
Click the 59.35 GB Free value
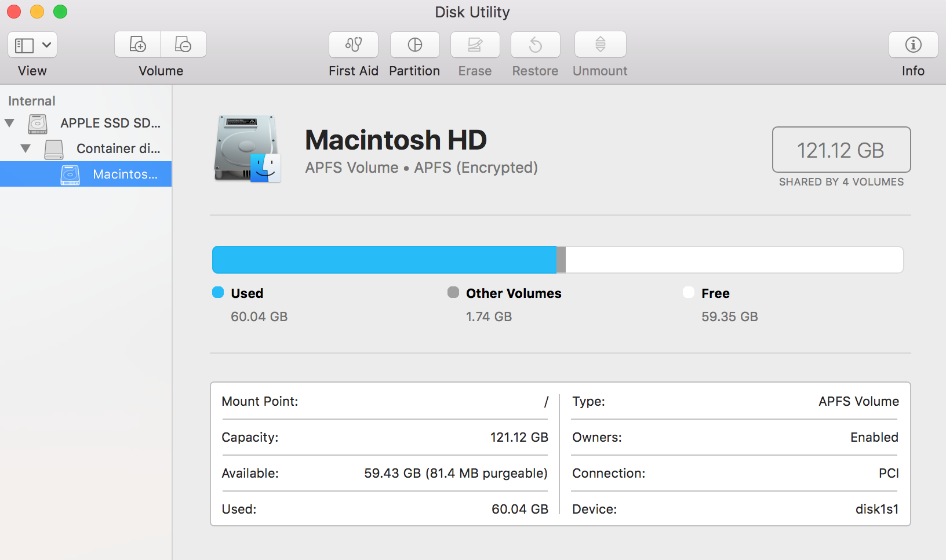(730, 317)
